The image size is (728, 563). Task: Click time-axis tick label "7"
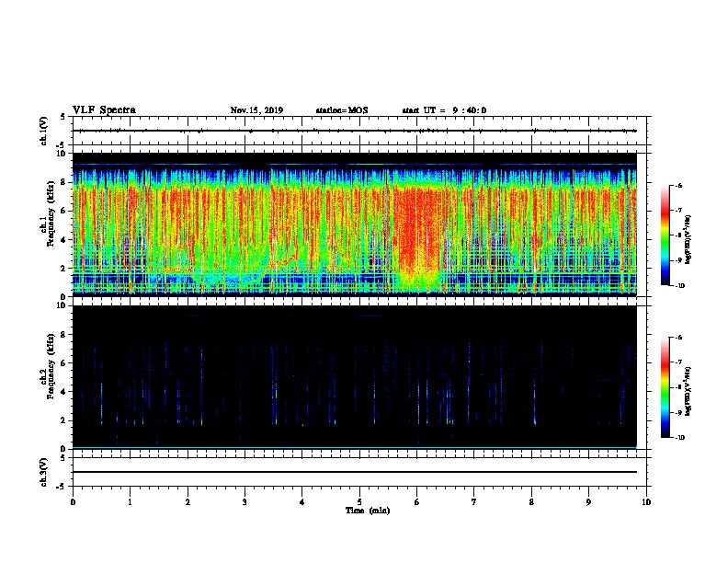(474, 502)
